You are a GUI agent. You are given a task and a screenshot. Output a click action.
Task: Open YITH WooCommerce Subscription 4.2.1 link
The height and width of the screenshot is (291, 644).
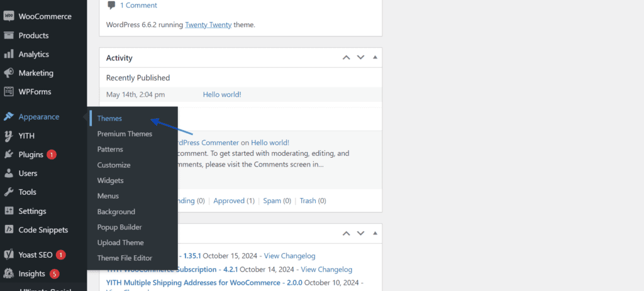pos(172,270)
